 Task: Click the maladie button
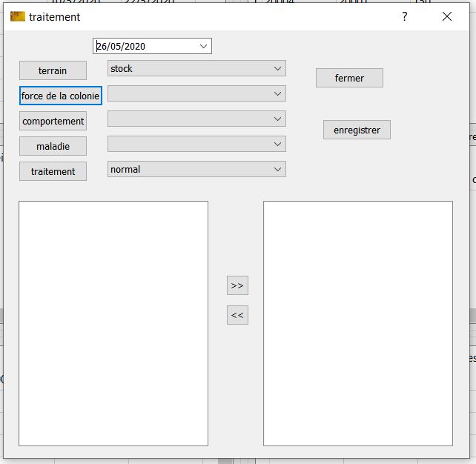pos(53,146)
